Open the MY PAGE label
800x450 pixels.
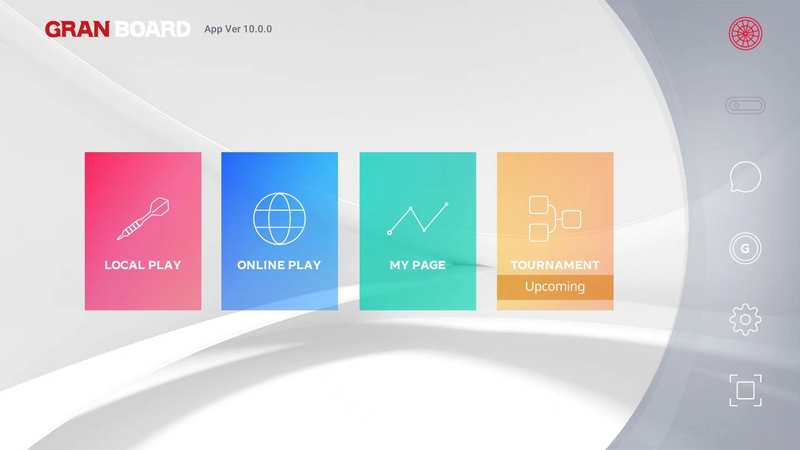coord(417,265)
